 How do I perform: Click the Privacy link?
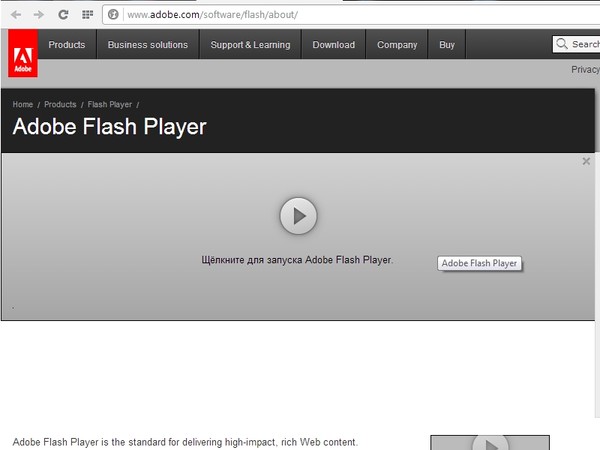tap(585, 69)
